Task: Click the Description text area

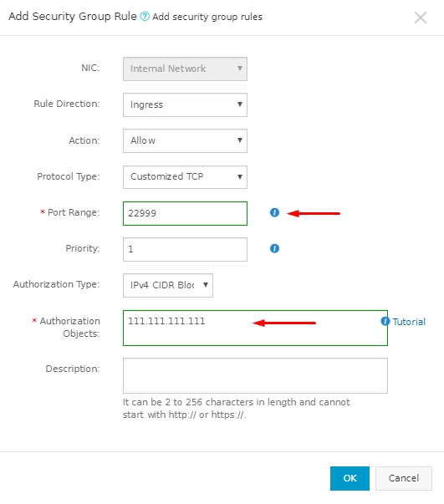Action: click(x=255, y=376)
